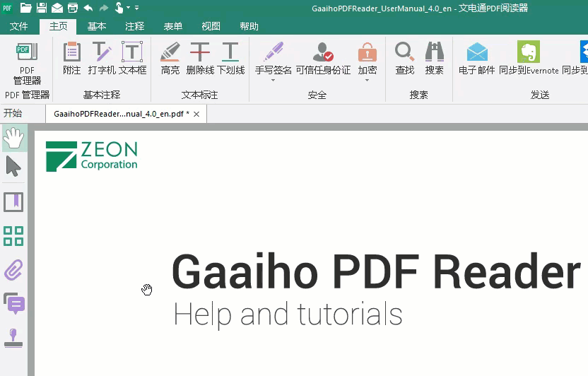The height and width of the screenshot is (376, 588).
Task: Open 搜索 search with binoculars icon
Action: click(x=434, y=58)
